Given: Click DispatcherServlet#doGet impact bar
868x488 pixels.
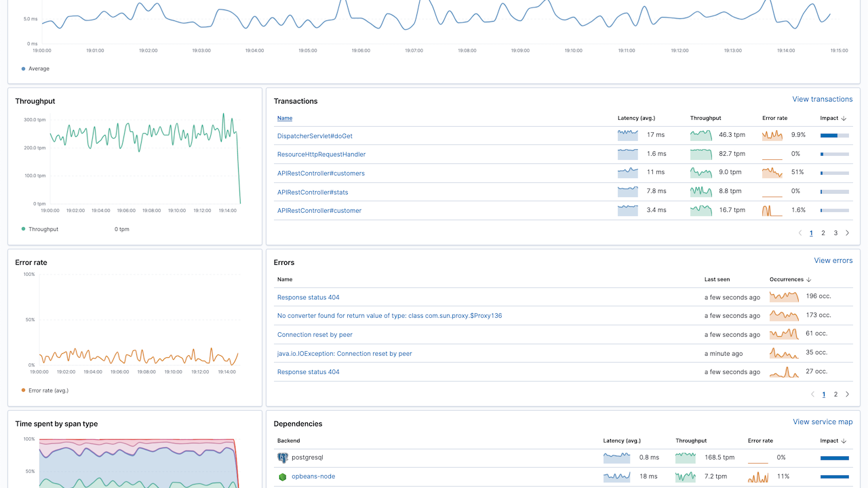Looking at the screenshot, I should 835,136.
